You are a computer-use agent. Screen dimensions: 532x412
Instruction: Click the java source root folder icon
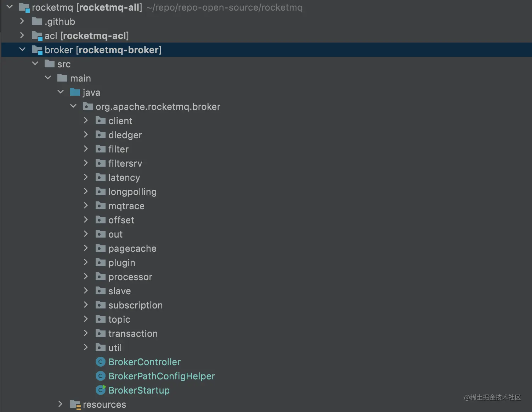coord(75,92)
